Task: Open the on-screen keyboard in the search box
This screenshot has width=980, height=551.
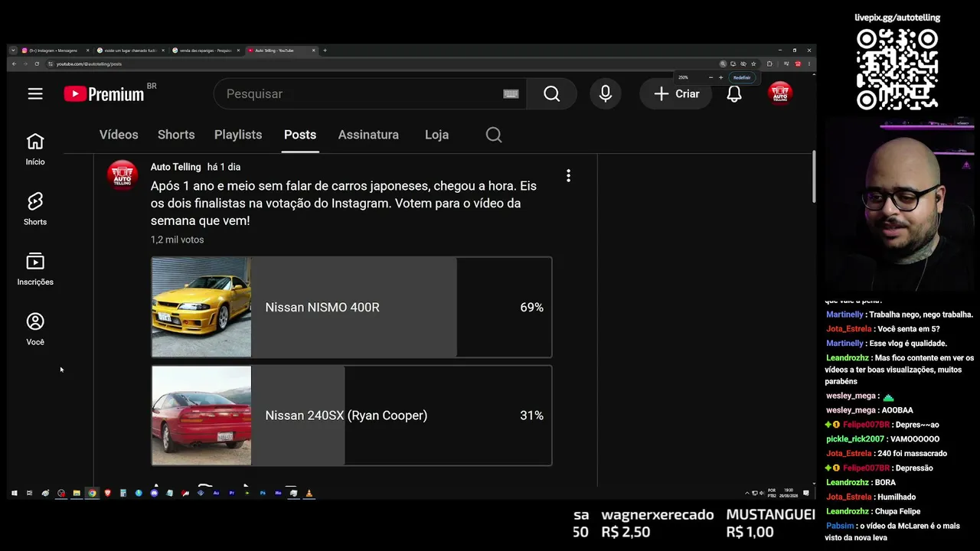Action: pyautogui.click(x=511, y=93)
